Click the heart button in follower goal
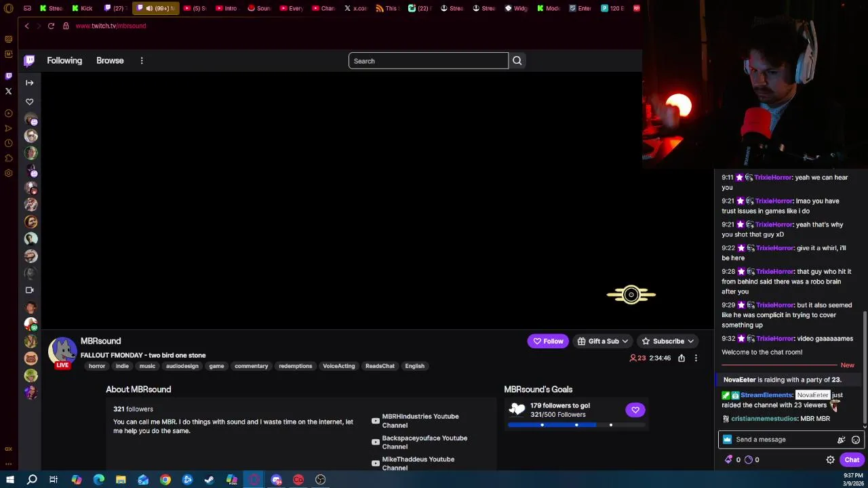Viewport: 868px width, 488px height. tap(635, 409)
